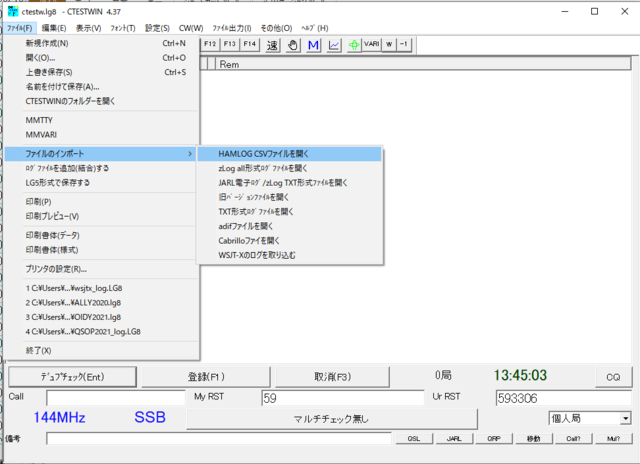Choose WSJT-Xのログを取り込む

289,255
